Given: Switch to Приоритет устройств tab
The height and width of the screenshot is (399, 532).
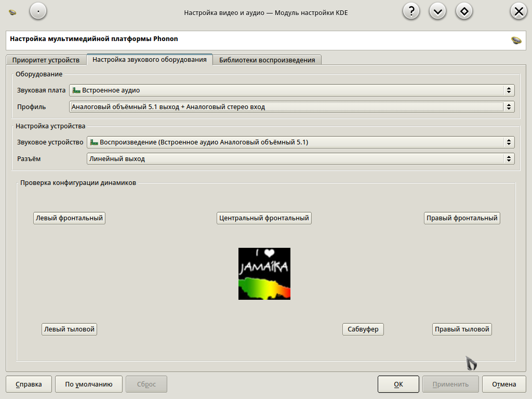Looking at the screenshot, I should click(46, 60).
